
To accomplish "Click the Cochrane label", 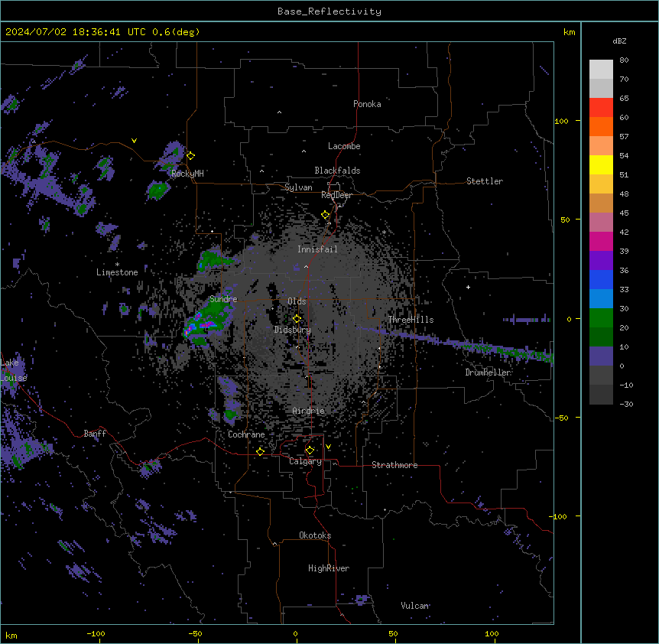I will [x=246, y=434].
